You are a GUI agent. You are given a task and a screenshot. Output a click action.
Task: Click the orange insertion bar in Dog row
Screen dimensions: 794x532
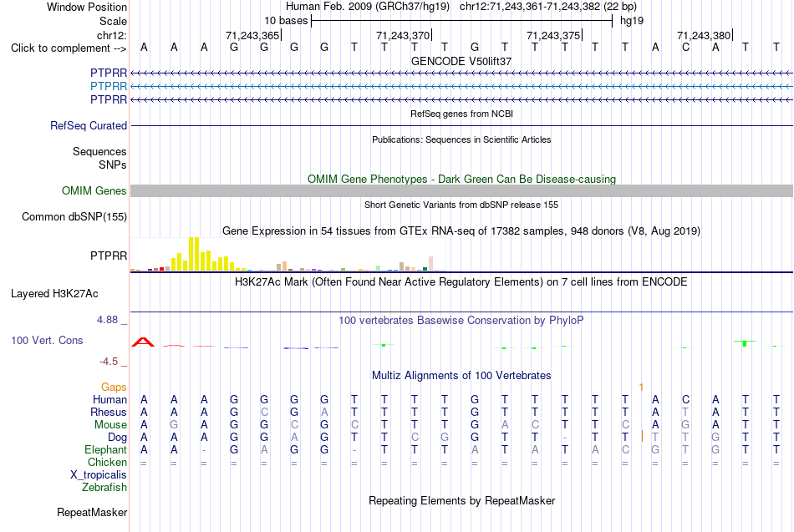tap(642, 436)
